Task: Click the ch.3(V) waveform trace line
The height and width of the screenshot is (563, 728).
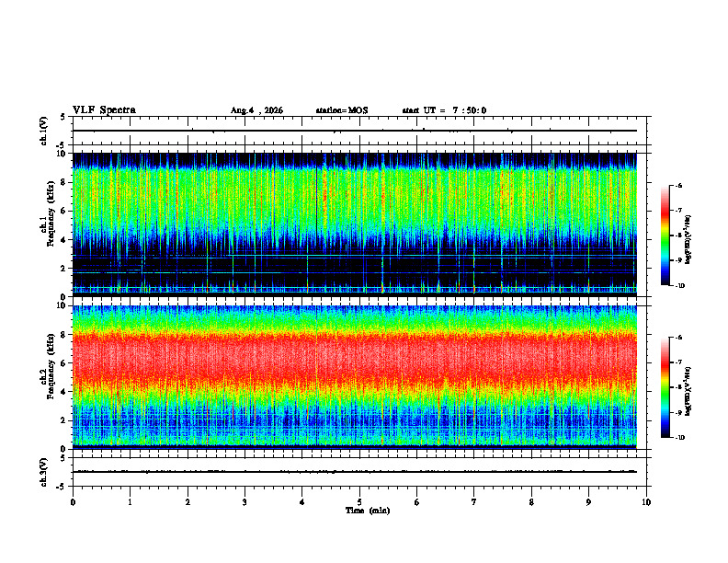Action: [355, 472]
